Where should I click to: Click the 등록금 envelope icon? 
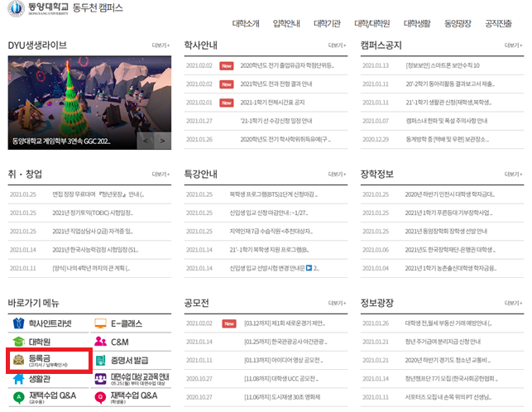(18, 360)
